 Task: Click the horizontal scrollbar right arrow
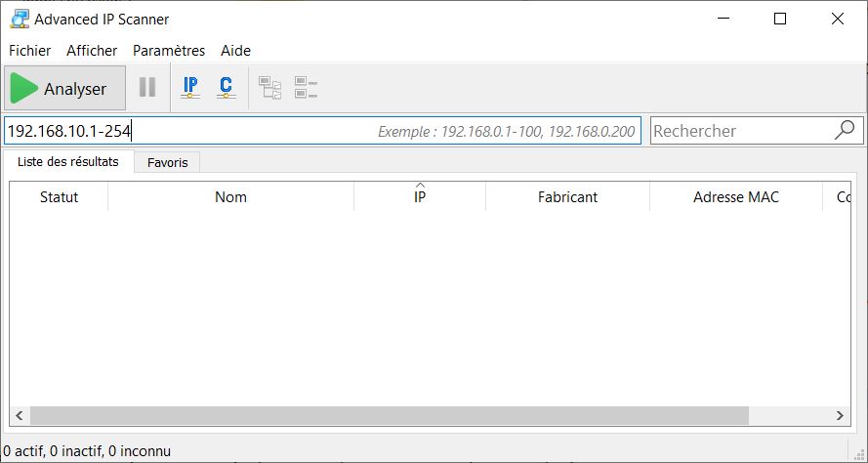(840, 415)
